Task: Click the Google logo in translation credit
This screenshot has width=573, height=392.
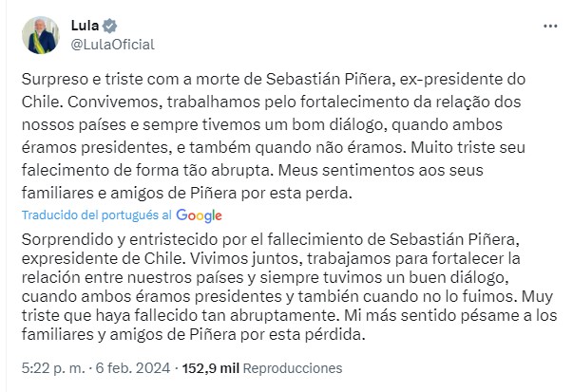Action: click(x=201, y=215)
